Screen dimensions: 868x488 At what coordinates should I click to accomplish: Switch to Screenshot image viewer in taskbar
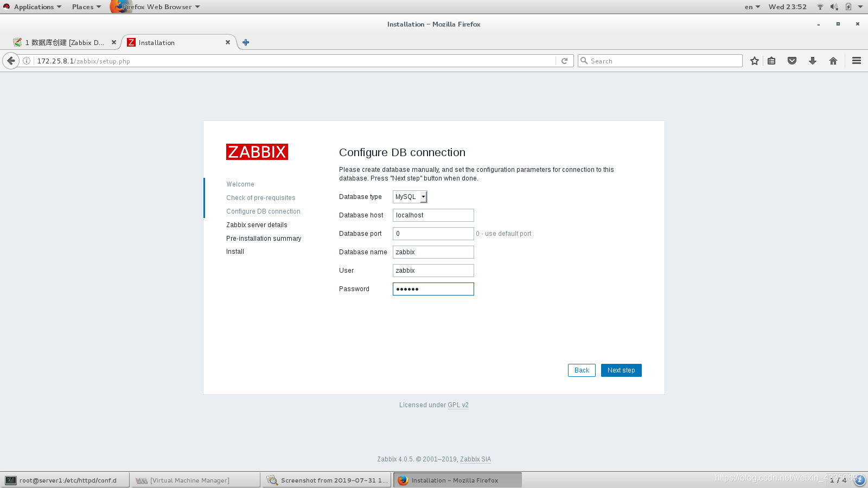[327, 480]
